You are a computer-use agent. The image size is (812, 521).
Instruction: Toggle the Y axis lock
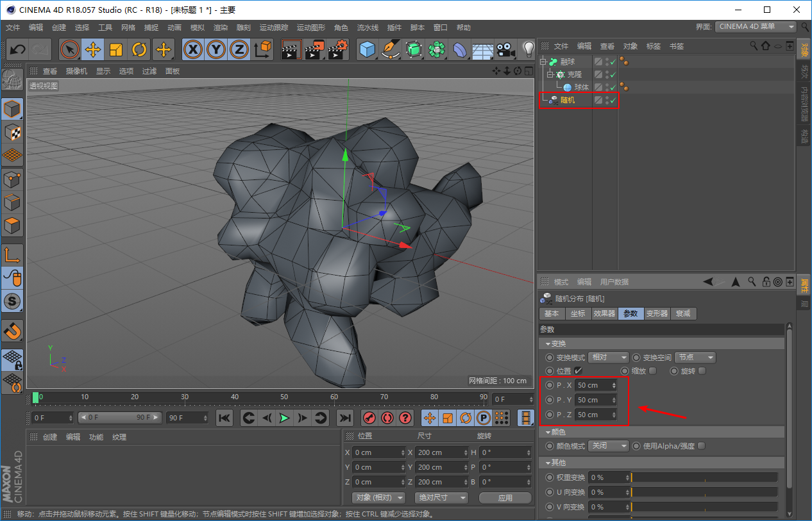(216, 49)
